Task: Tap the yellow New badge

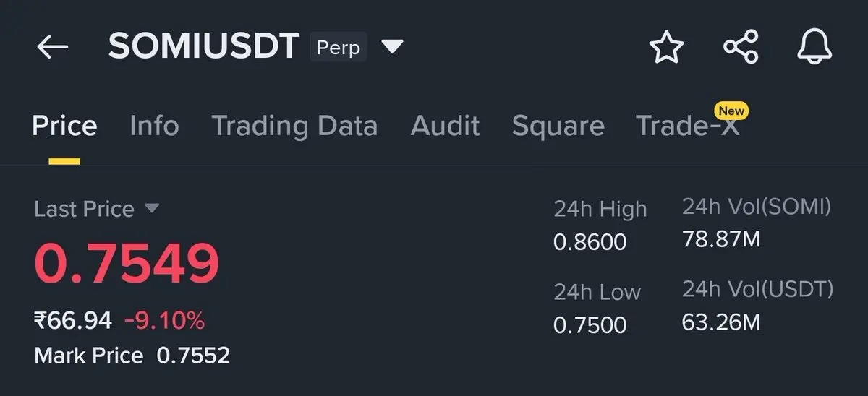Action: (x=731, y=111)
